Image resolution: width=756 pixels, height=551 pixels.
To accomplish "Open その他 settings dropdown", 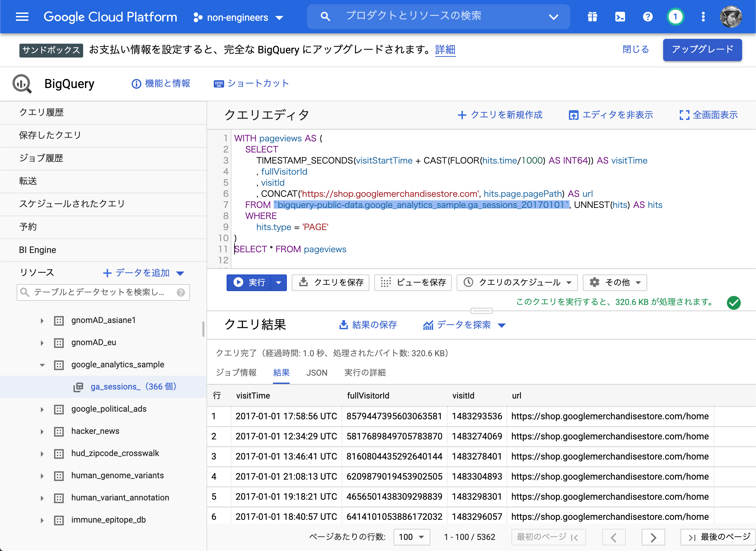I will pos(615,283).
